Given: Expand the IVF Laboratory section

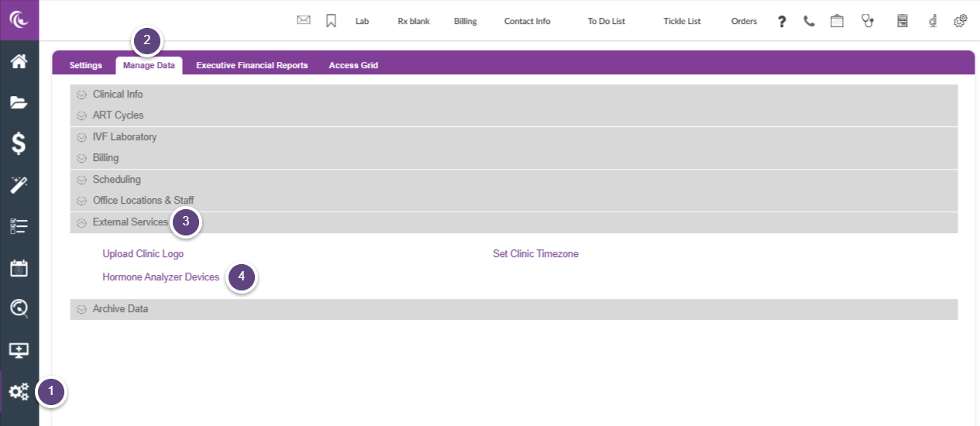Looking at the screenshot, I should [x=514, y=137].
